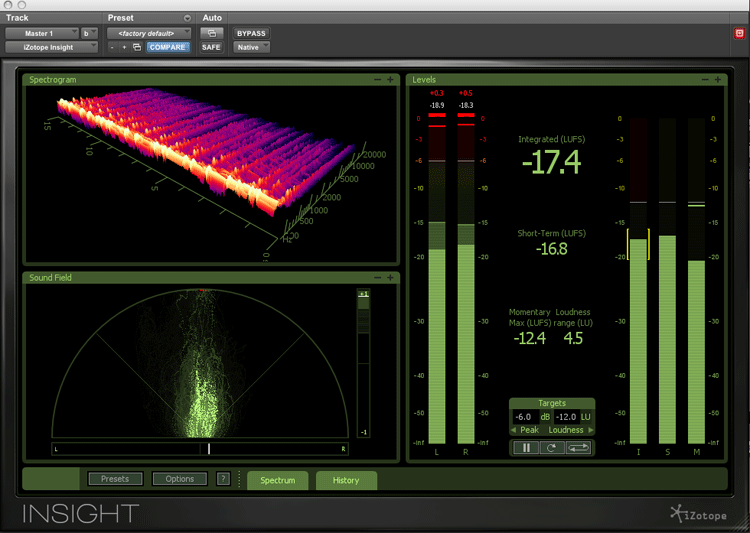Viewport: 750px width, 533px height.
Task: Switch to the History tab
Action: click(346, 480)
